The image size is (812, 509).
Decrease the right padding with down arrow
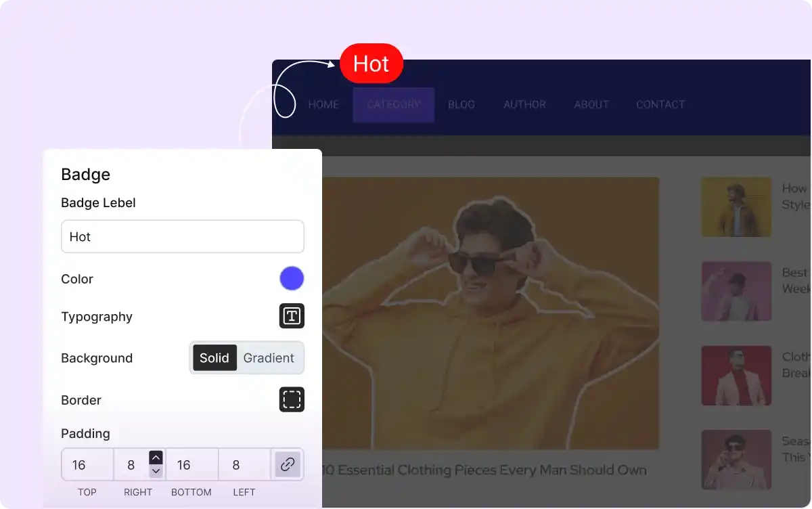coord(156,471)
